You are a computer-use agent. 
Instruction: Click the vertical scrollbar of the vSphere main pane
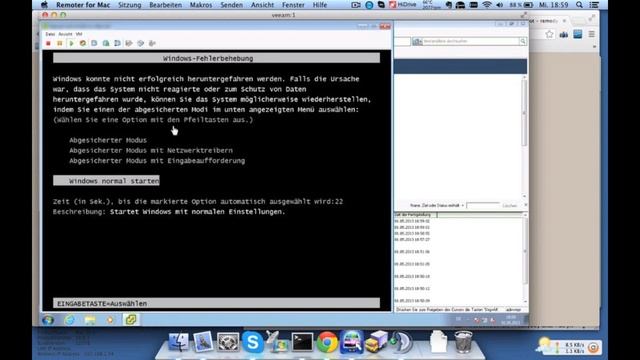pyautogui.click(x=524, y=137)
